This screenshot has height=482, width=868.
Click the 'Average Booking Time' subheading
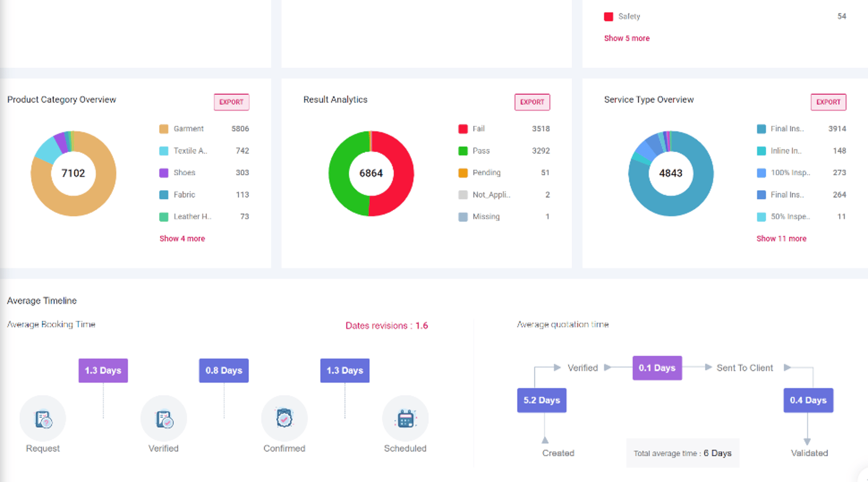pos(51,324)
